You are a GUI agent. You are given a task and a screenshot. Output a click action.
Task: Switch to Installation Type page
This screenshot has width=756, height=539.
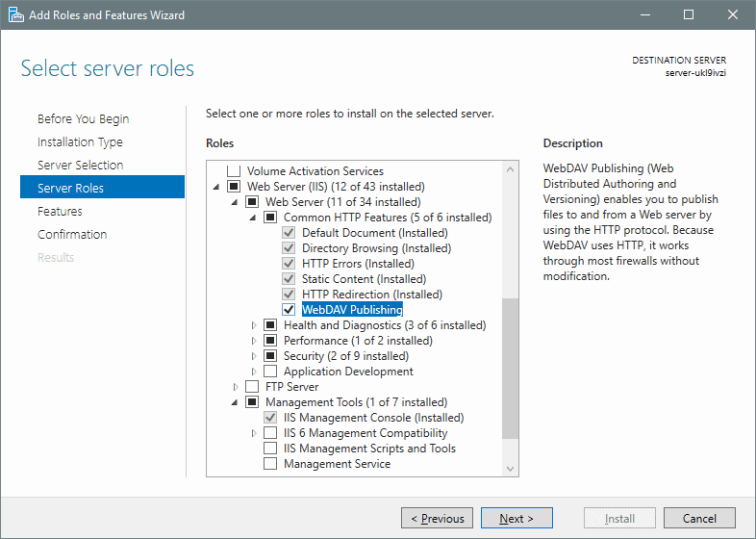(80, 141)
